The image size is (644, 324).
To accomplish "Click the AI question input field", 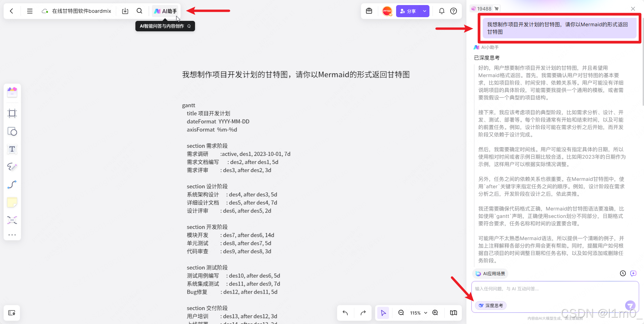I will click(555, 289).
